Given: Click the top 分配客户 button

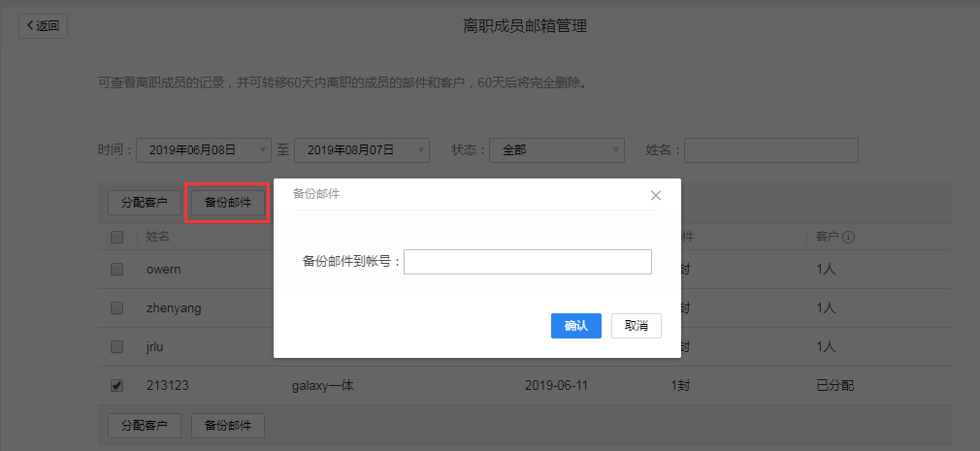Looking at the screenshot, I should pos(144,203).
